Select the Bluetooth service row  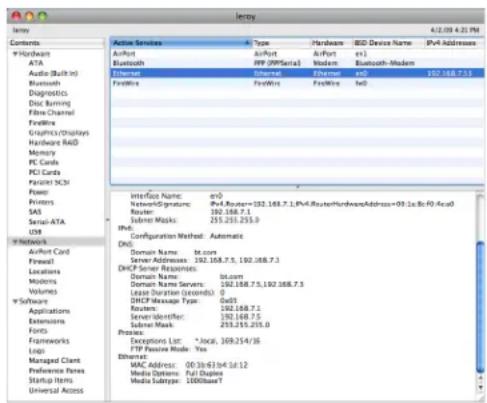(297, 63)
